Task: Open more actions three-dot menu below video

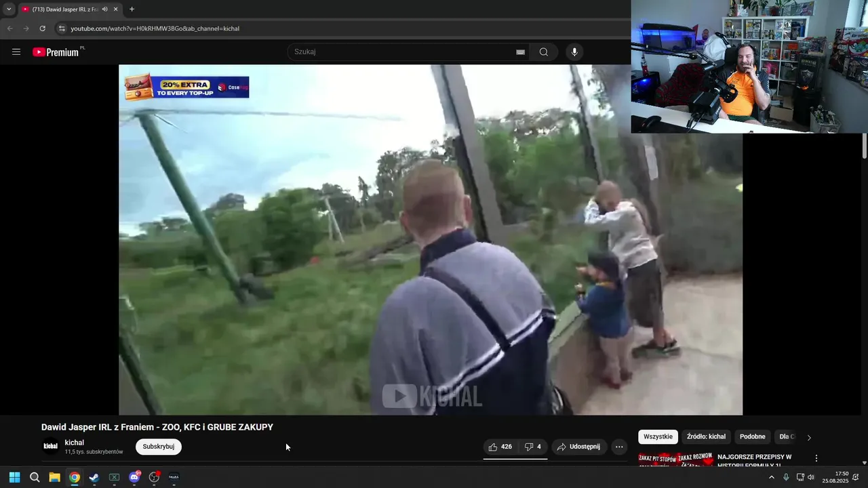Action: click(x=619, y=447)
